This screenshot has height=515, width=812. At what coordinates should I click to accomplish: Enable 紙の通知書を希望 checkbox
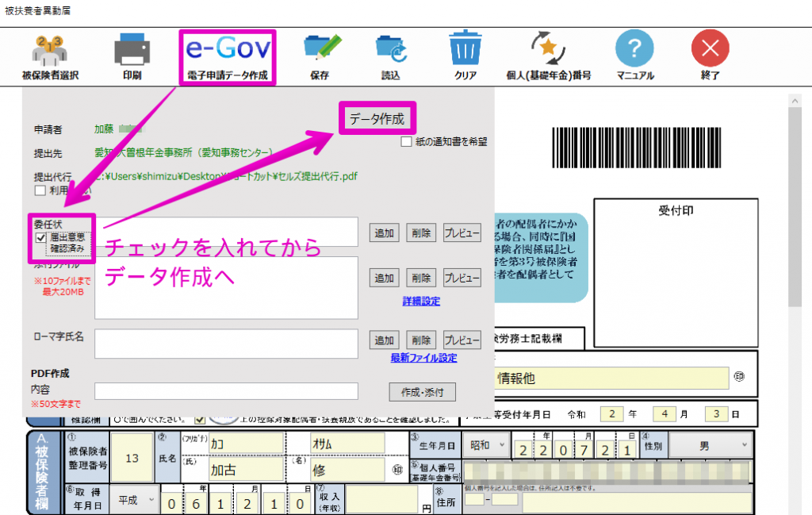(407, 141)
